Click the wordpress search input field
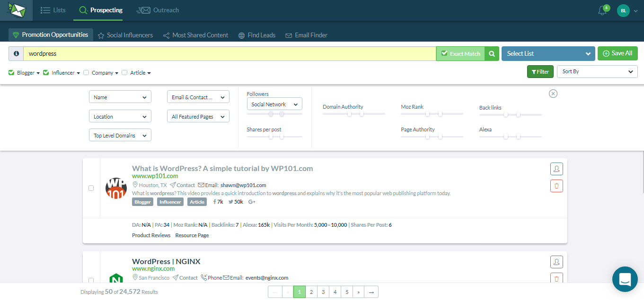644x300 pixels. [230, 53]
